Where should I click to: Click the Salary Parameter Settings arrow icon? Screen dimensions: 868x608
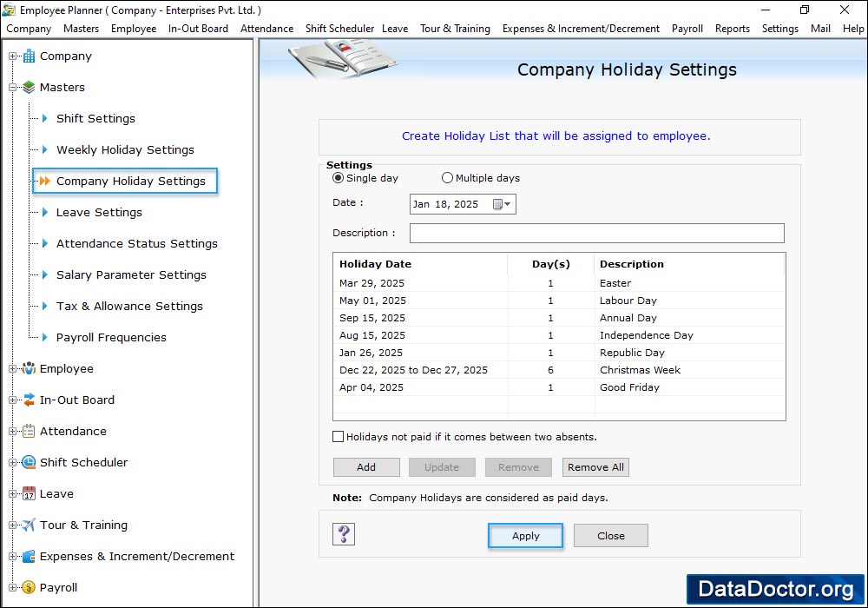(x=45, y=274)
